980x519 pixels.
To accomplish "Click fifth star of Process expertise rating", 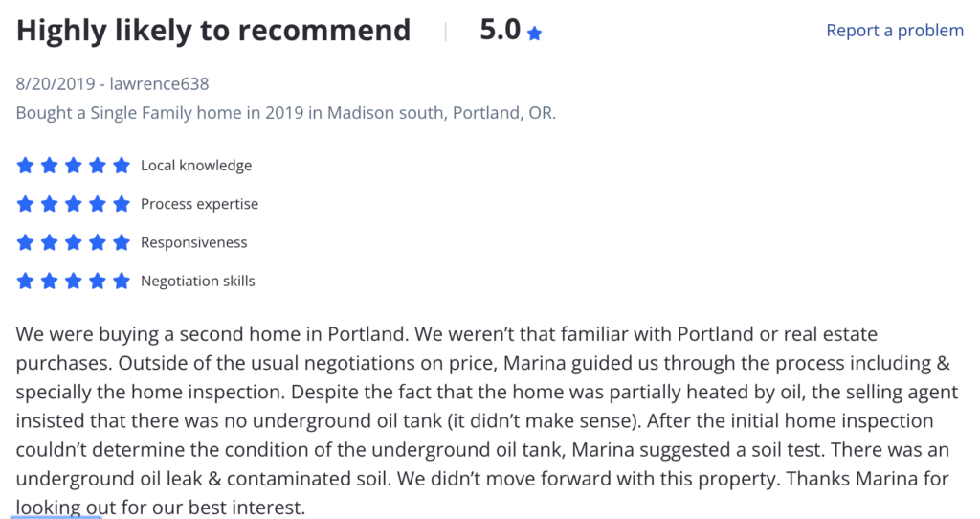I will click(x=122, y=204).
